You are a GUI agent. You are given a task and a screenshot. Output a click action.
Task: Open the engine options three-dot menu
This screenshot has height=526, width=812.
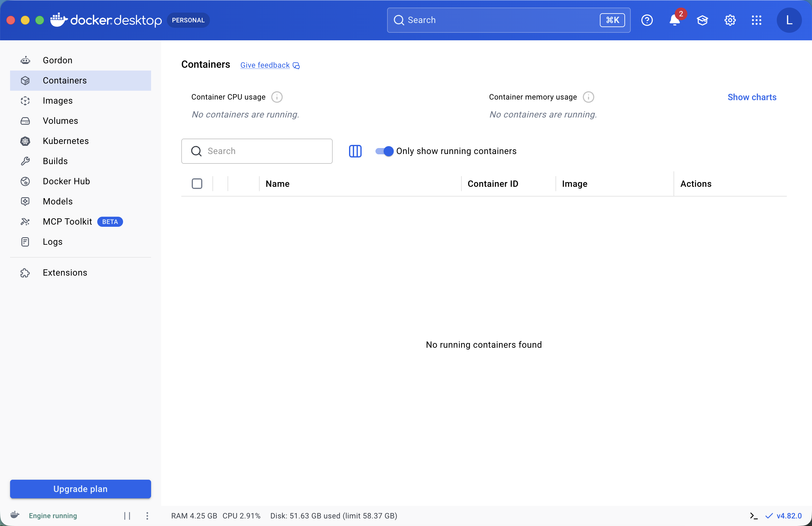[x=147, y=516]
